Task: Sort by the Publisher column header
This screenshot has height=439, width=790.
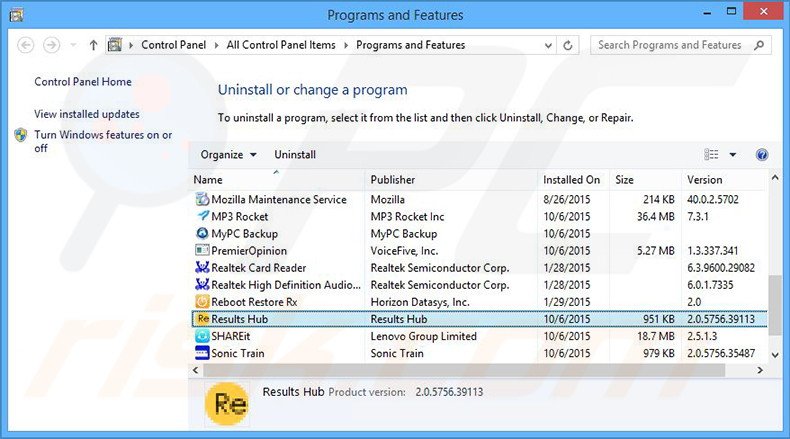Action: [451, 179]
